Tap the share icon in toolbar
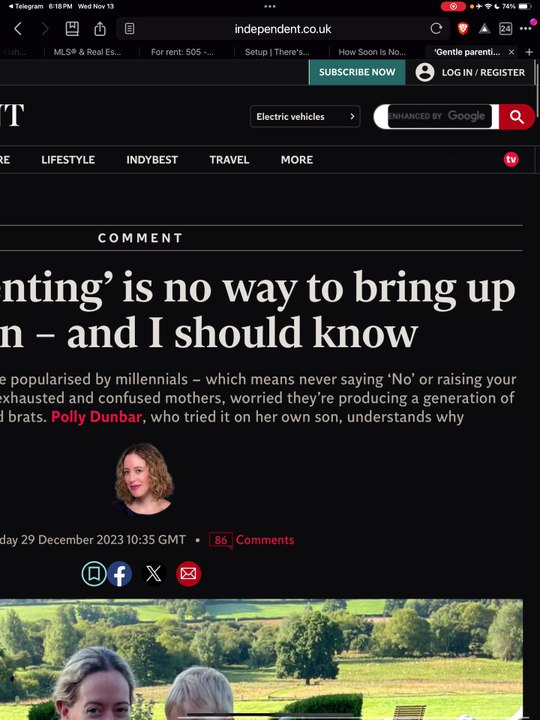Viewport: 540px width, 720px height. [100, 29]
